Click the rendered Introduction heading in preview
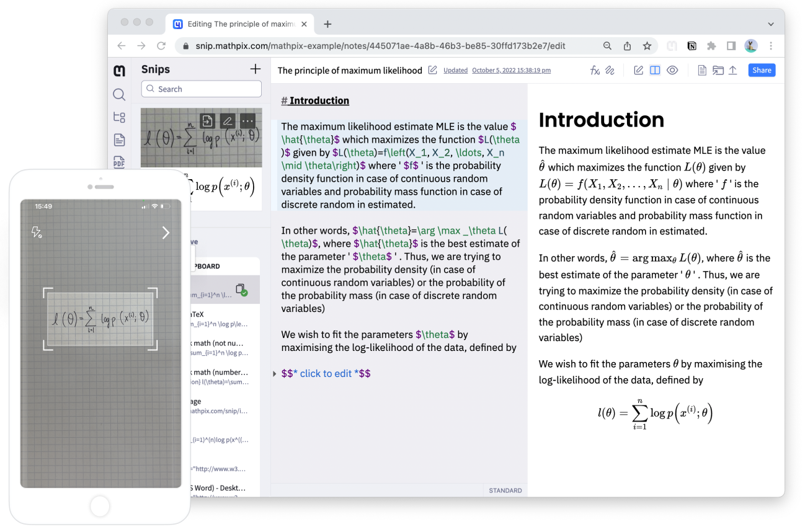 [601, 120]
